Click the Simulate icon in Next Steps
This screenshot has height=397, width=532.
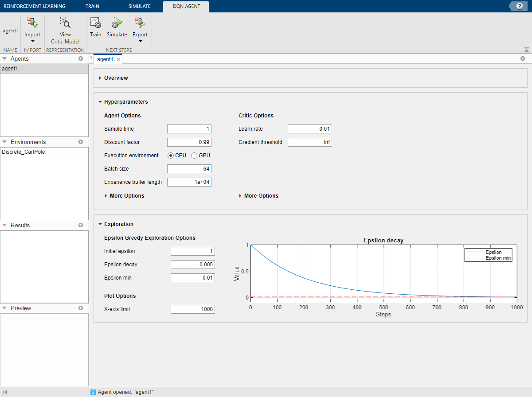(117, 23)
